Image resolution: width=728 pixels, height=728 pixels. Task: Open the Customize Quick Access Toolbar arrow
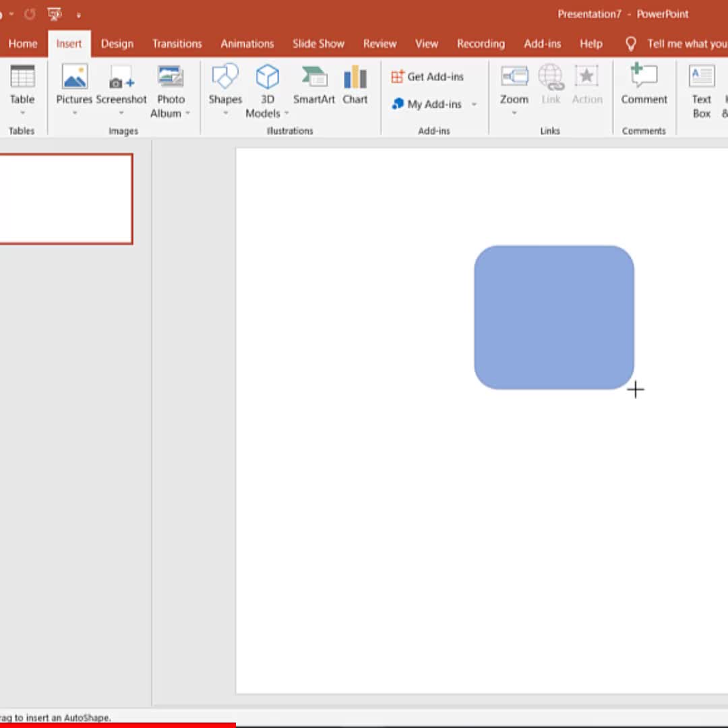point(79,15)
